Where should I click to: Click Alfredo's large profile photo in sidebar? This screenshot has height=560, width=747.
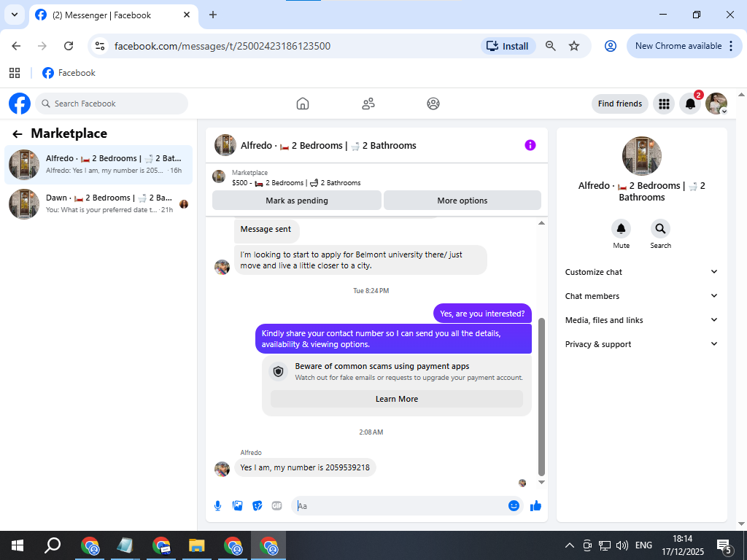pos(642,156)
